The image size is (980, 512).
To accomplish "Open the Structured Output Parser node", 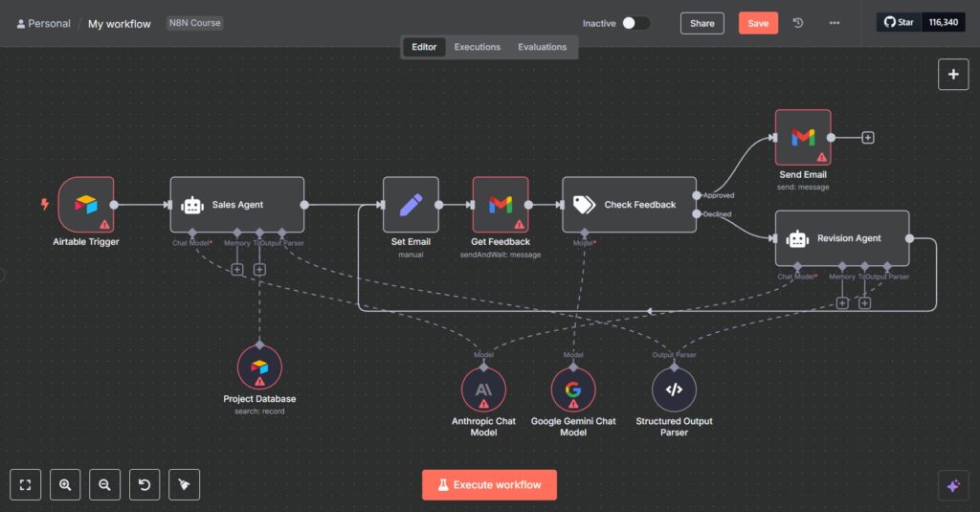I will click(x=674, y=390).
